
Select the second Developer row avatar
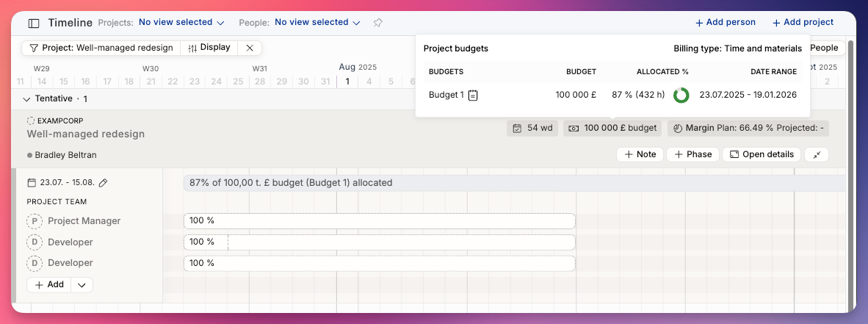pos(35,263)
